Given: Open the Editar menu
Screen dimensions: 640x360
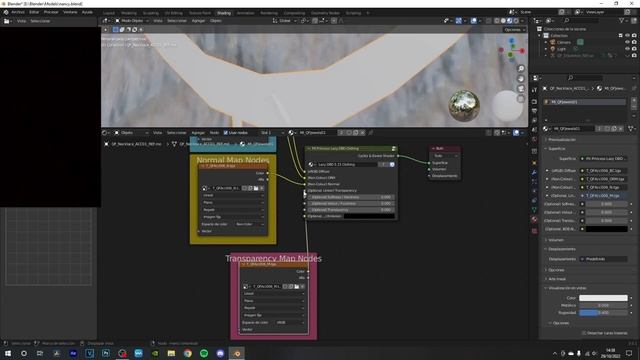Looking at the screenshot, I should 34,12.
